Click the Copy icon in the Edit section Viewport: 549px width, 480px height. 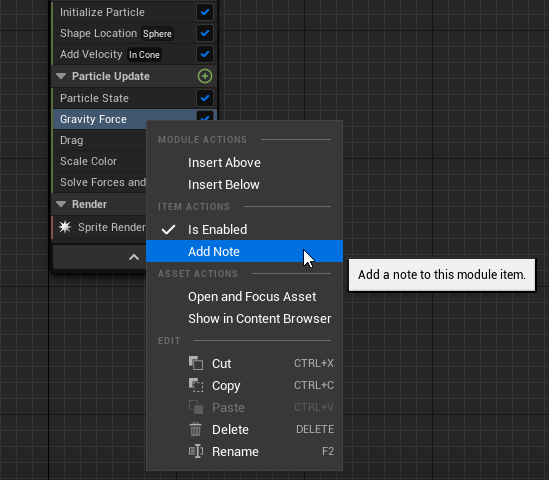click(196, 385)
